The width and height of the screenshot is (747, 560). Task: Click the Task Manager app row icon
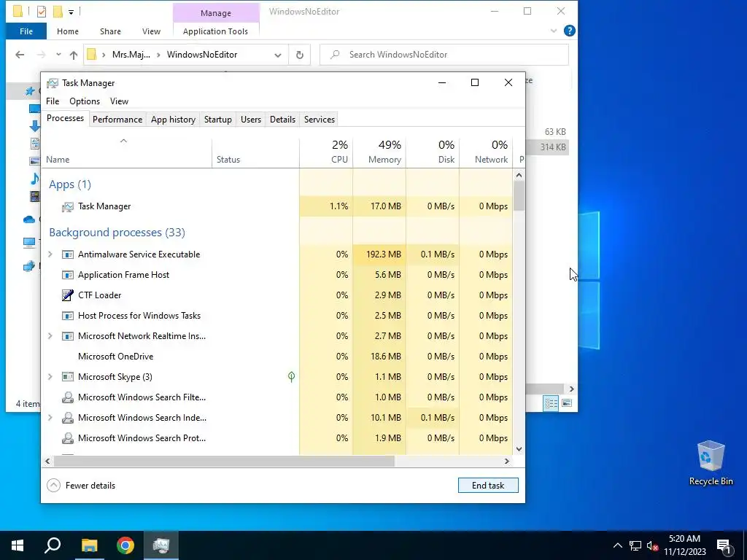click(68, 206)
